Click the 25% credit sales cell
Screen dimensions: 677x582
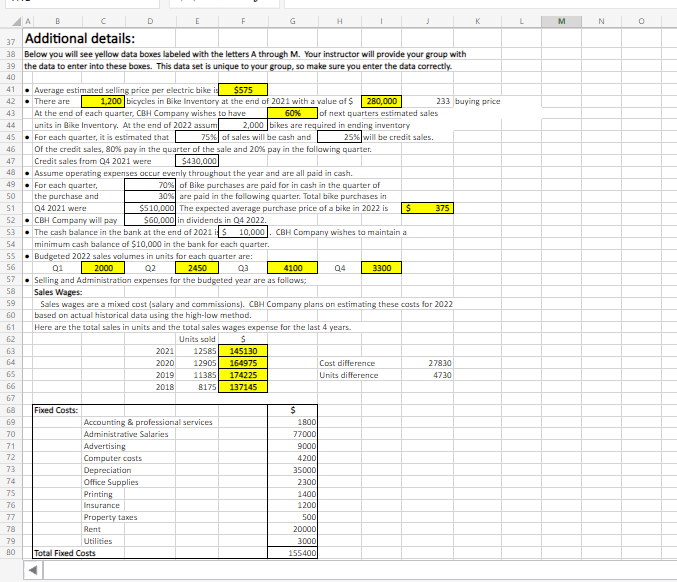[x=339, y=137]
